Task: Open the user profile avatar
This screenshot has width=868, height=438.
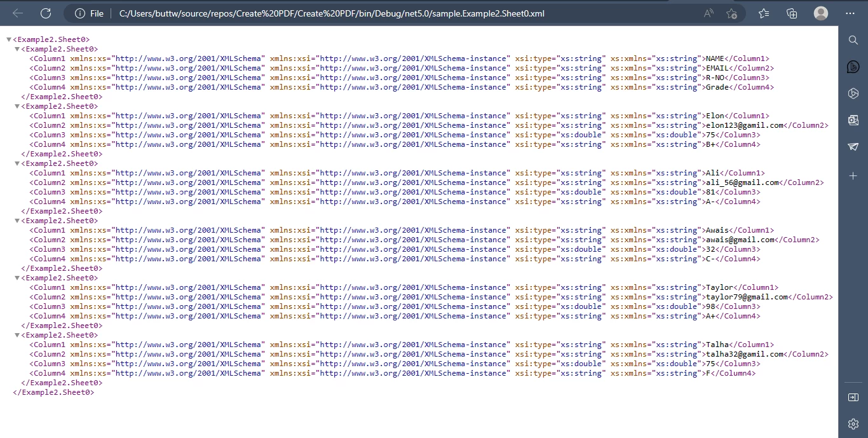Action: 821,13
